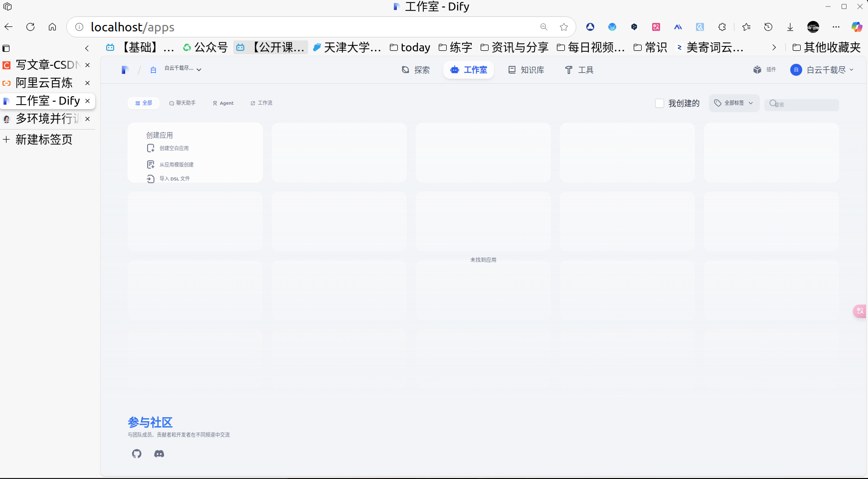Switch to the 知识库 tab
The height and width of the screenshot is (479, 868).
pos(526,70)
